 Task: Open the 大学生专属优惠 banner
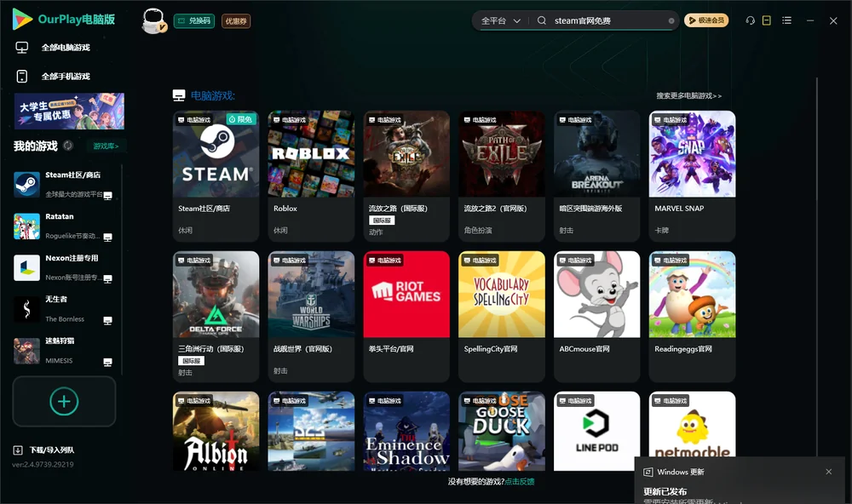click(x=70, y=112)
